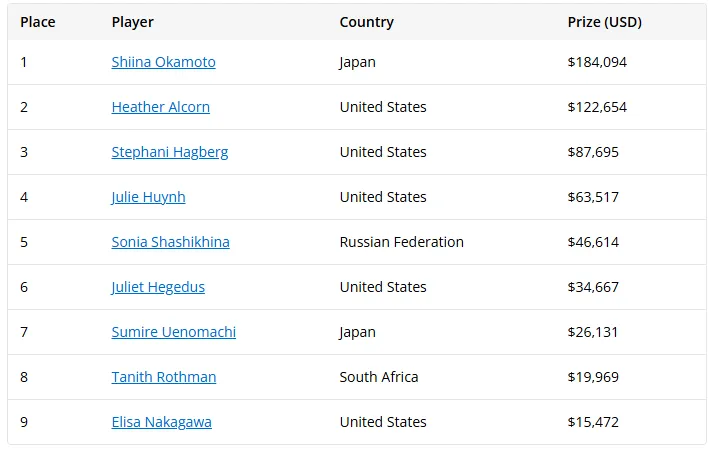Open Shiina Okamoto player link
The image size is (712, 450).
(x=163, y=62)
